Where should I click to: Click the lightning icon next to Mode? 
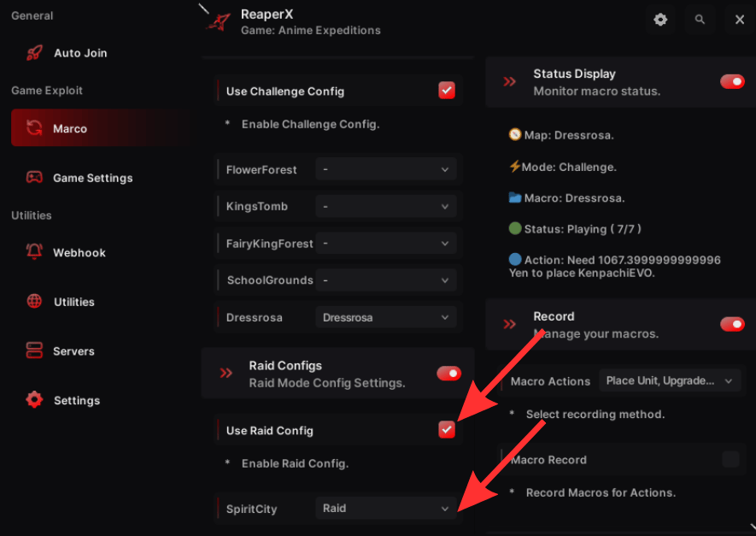514,167
